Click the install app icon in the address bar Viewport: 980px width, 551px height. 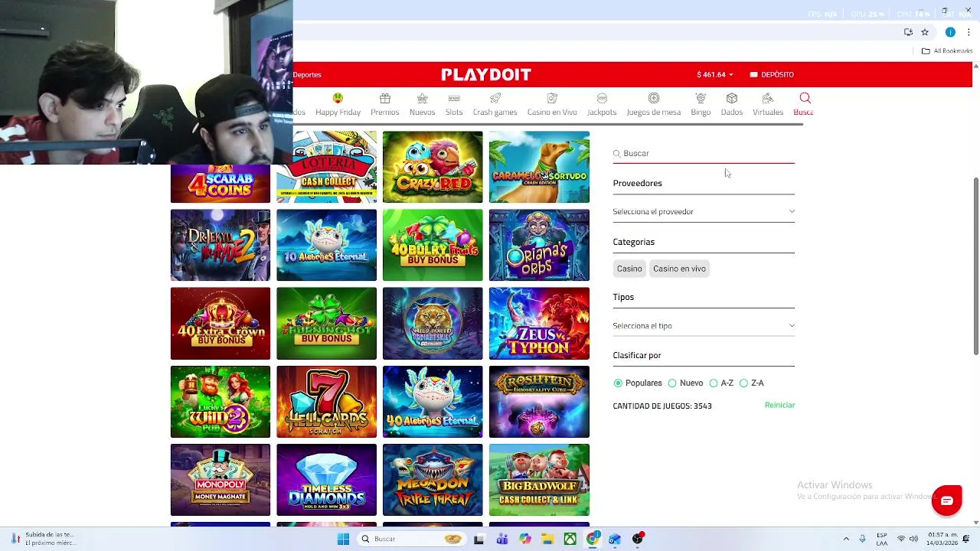tap(908, 32)
